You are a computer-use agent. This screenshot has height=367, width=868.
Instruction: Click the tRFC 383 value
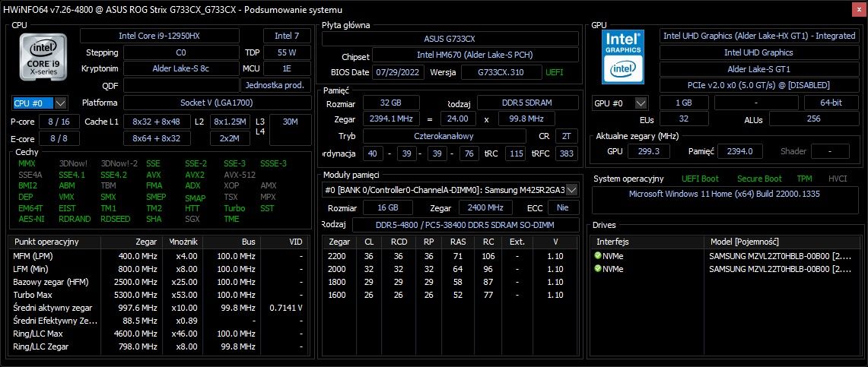[566, 153]
